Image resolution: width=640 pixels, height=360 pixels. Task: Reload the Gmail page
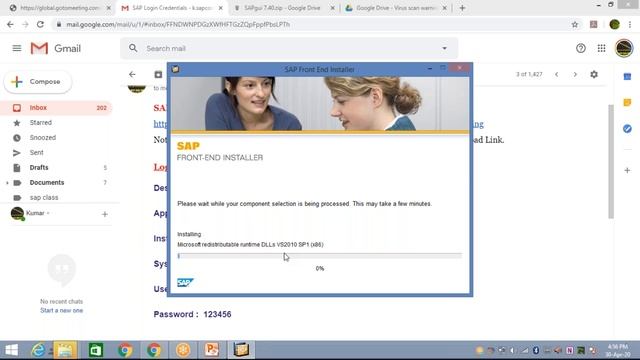pos(40,24)
